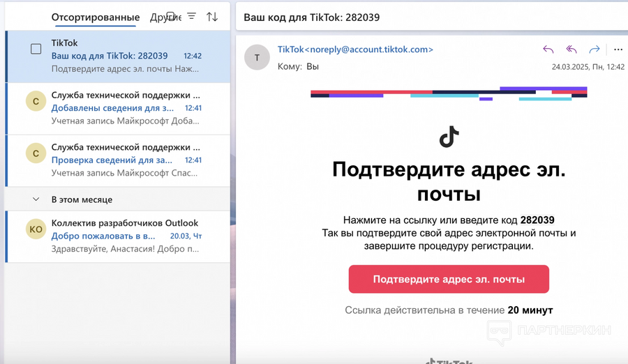Click the 'Кому: Вы' recipient line
Viewport: 628px width, 364px height.
(298, 66)
